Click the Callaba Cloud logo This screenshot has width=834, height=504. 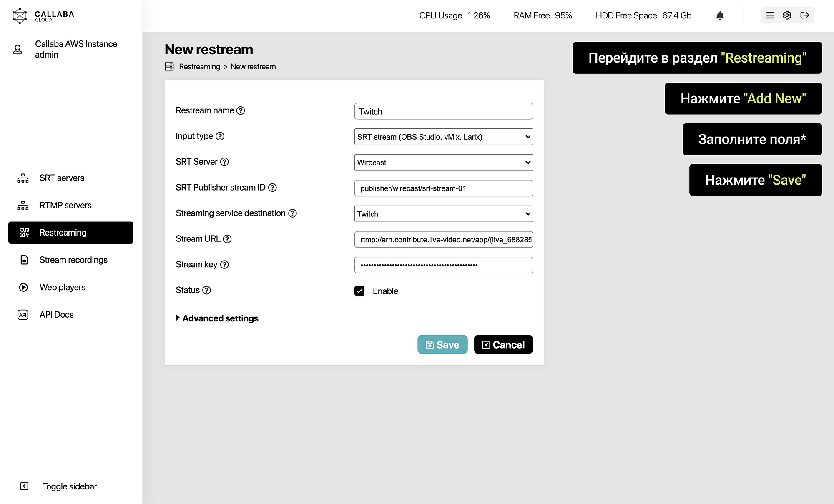(x=43, y=16)
